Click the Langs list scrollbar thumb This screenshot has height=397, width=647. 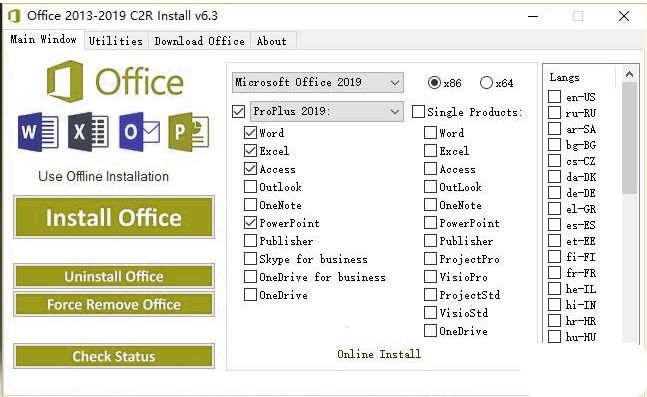click(629, 138)
